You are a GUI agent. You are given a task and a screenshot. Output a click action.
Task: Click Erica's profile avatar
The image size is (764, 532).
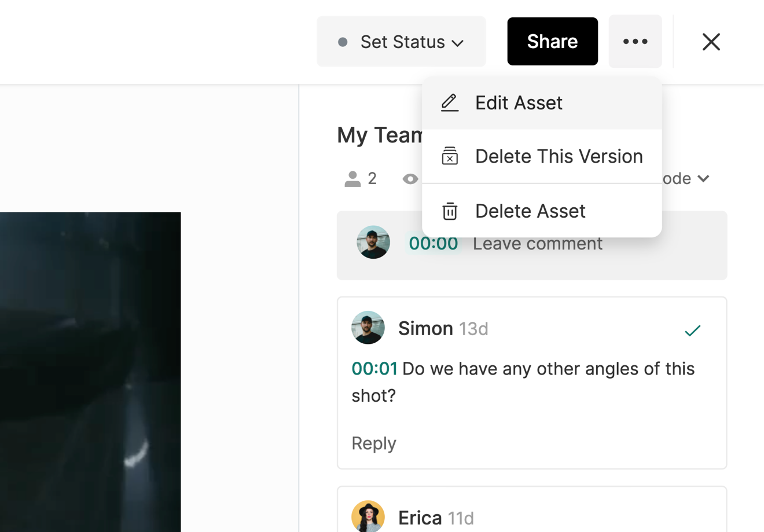click(368, 516)
